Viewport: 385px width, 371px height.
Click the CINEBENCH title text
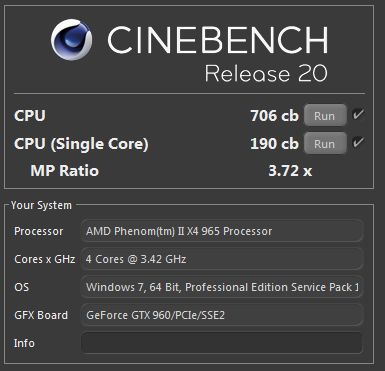click(218, 40)
